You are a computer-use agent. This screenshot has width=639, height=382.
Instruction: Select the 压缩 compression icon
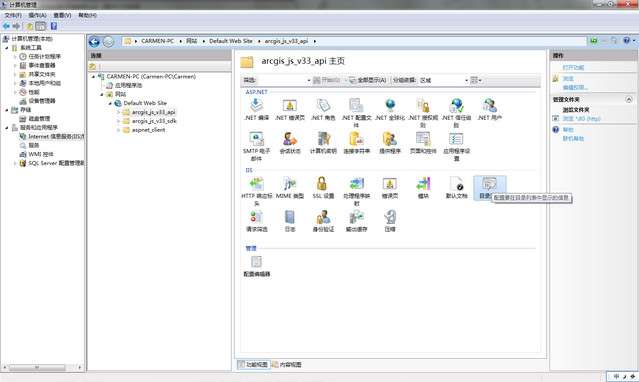tap(390, 221)
